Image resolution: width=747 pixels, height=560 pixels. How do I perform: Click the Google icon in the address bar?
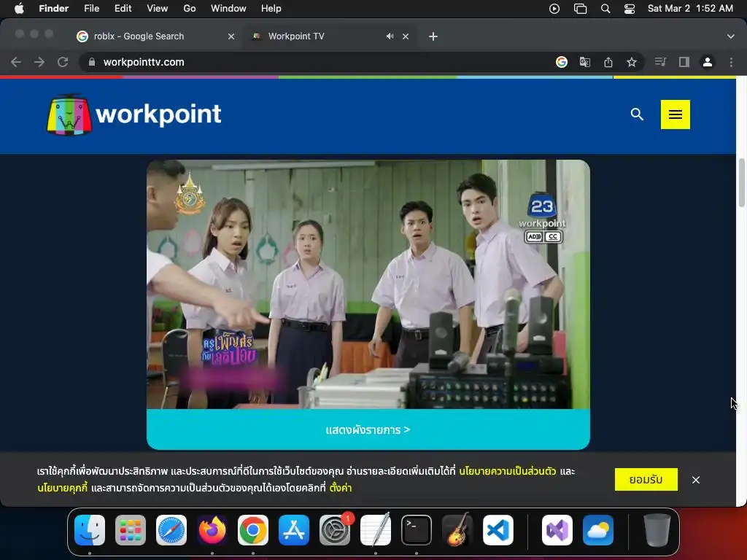(x=562, y=62)
